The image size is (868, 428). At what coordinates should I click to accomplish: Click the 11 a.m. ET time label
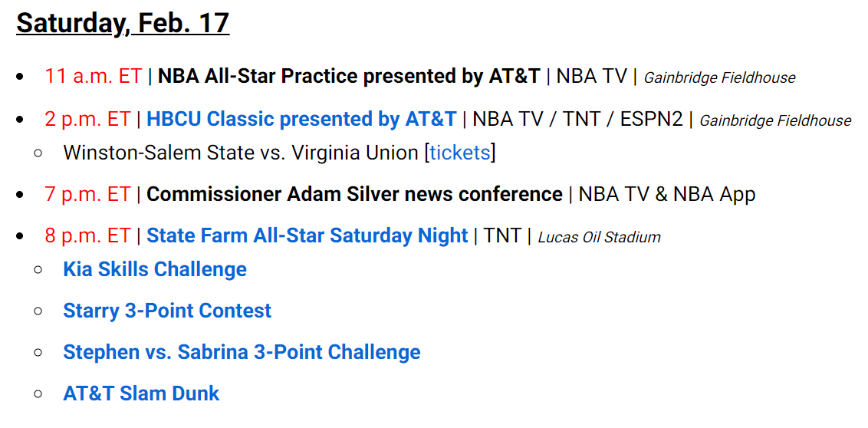click(x=94, y=77)
